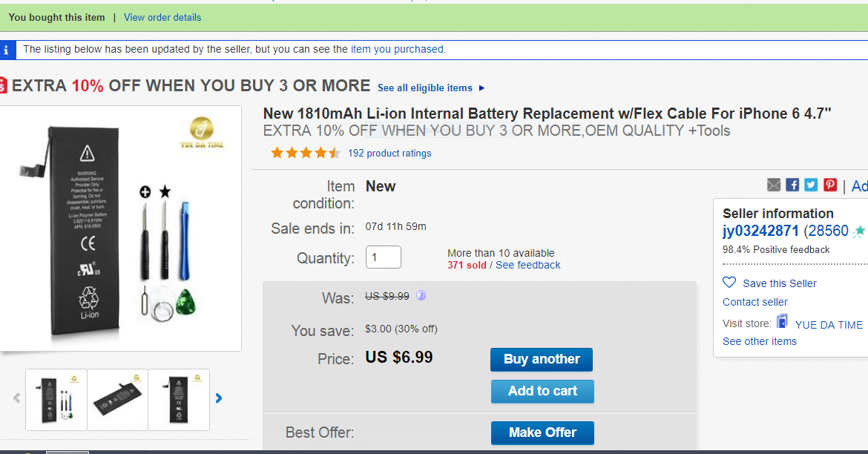Image resolution: width=868 pixels, height=454 pixels.
Task: Click the star rating graphic
Action: [x=305, y=153]
